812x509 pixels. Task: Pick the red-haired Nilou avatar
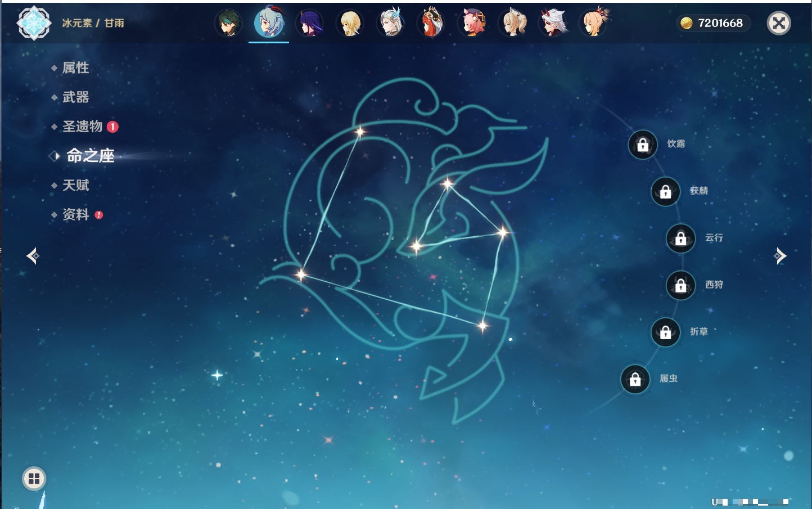[431, 24]
